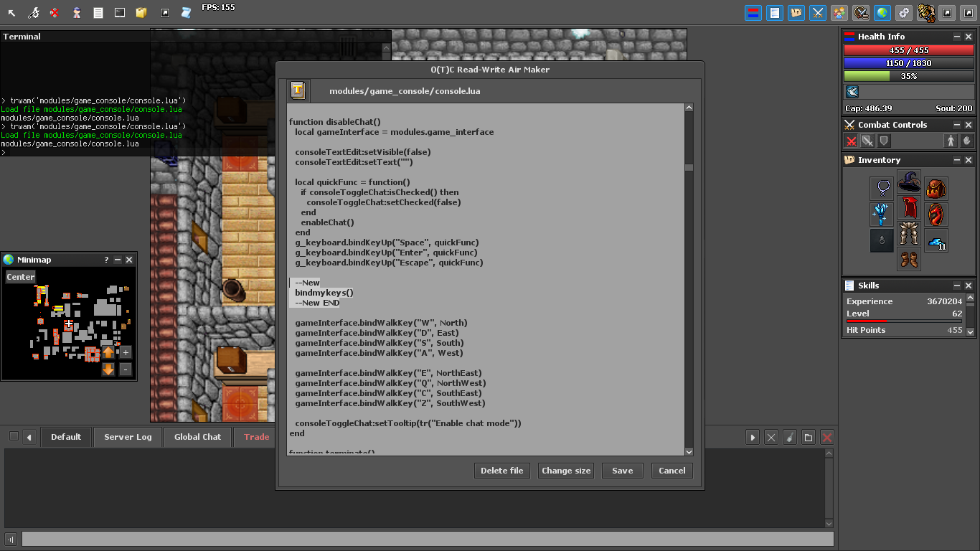Toggle Skills window with document icon
Screen dimensions: 980x551
click(x=775, y=13)
